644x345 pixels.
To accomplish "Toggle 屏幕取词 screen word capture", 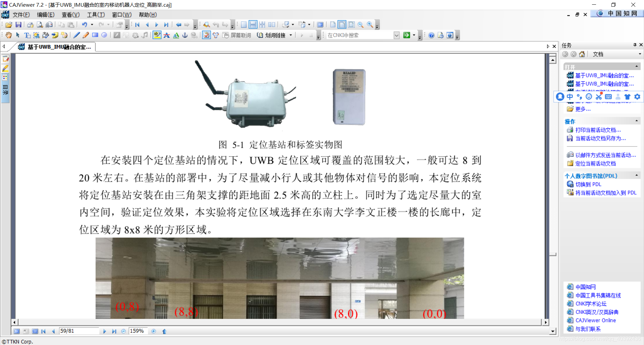I will tap(237, 35).
